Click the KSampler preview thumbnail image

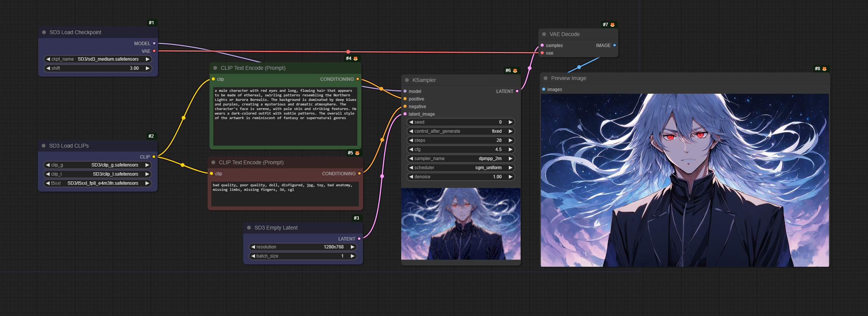461,224
